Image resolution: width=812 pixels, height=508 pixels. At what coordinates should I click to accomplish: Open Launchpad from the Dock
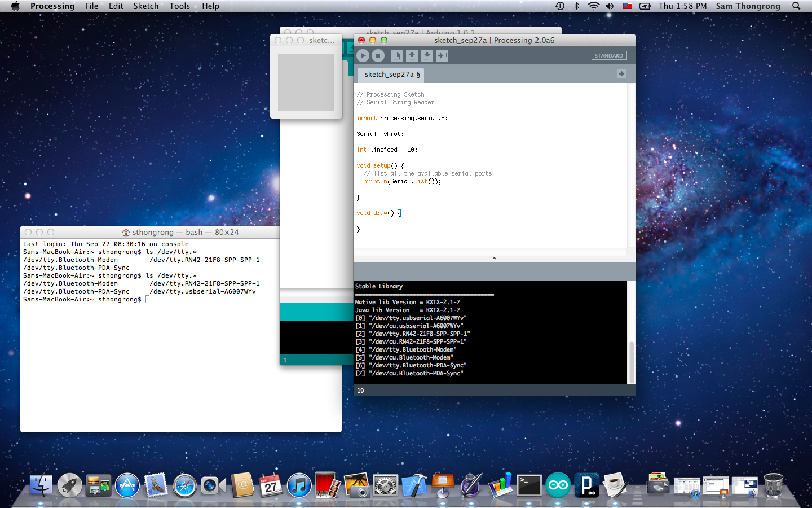pos(70,485)
